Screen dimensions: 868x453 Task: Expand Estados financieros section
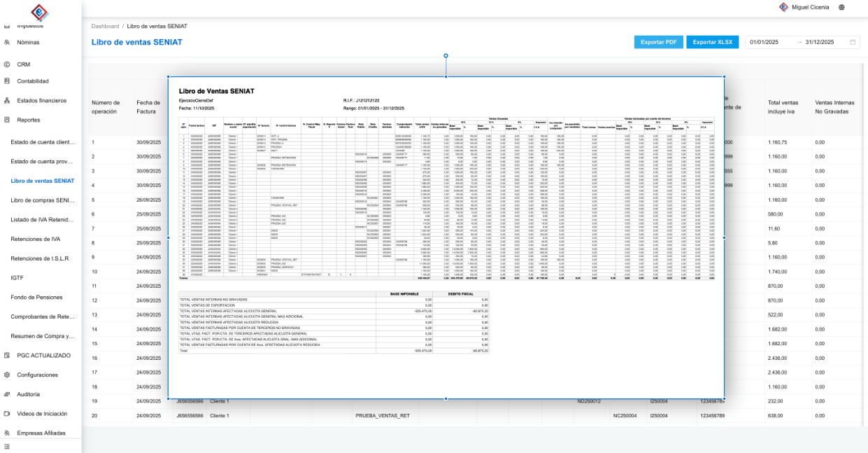41,100
